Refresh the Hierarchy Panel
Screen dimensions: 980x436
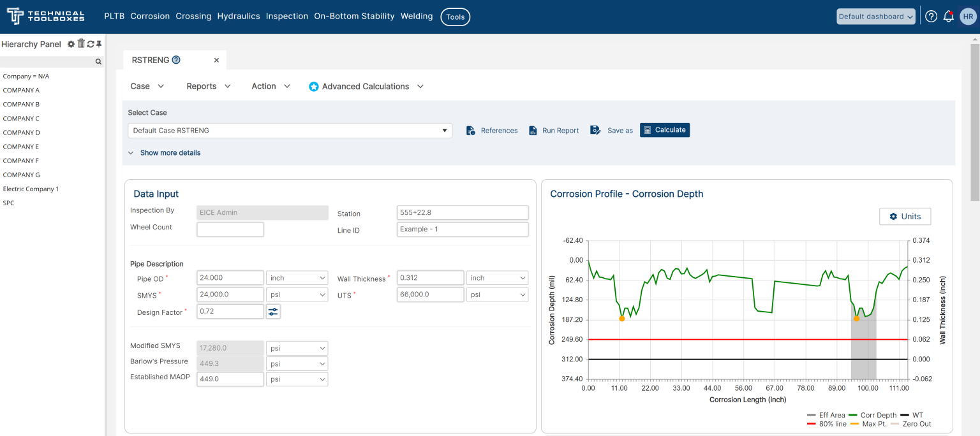click(90, 43)
